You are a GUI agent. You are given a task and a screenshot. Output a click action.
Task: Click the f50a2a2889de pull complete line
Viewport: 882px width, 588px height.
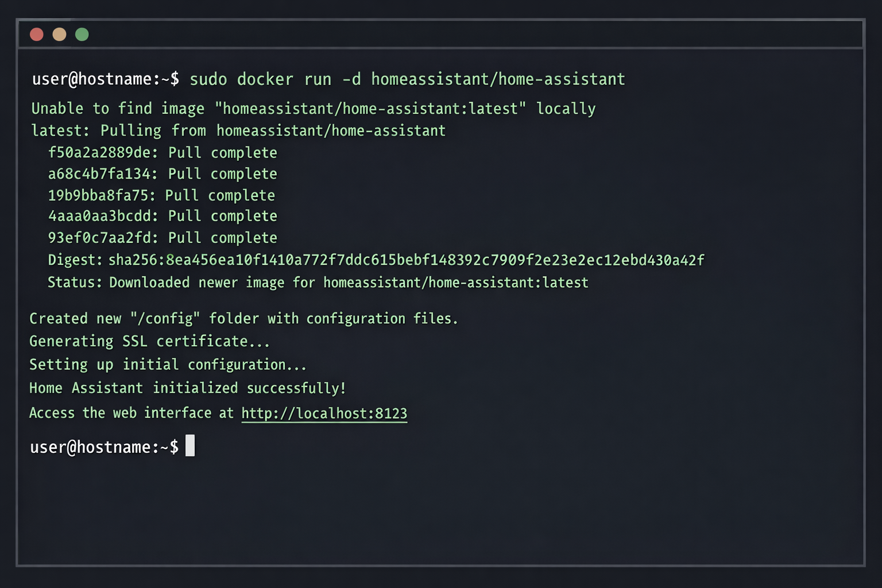click(163, 153)
